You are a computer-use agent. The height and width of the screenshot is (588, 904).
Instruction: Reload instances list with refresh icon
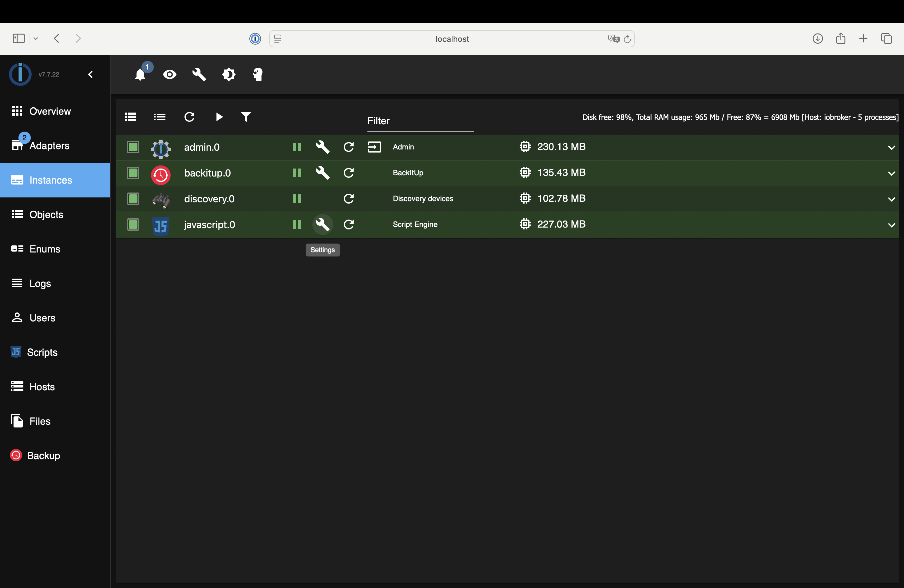click(x=189, y=117)
